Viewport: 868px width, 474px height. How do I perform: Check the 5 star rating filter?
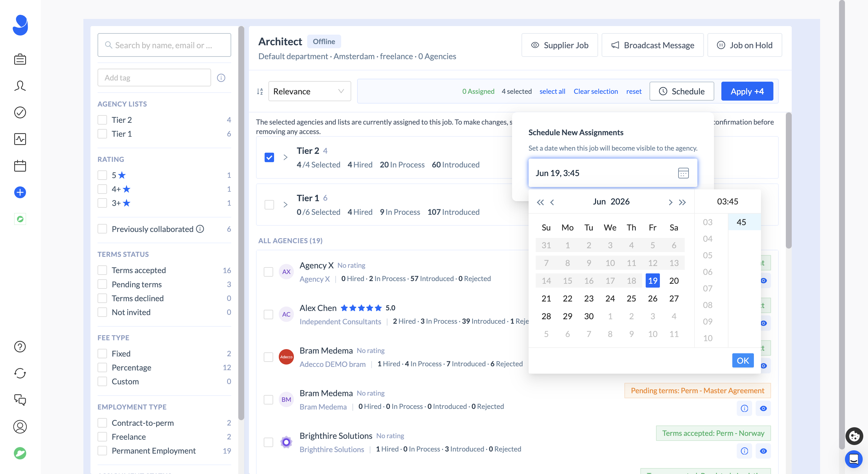coord(102,175)
